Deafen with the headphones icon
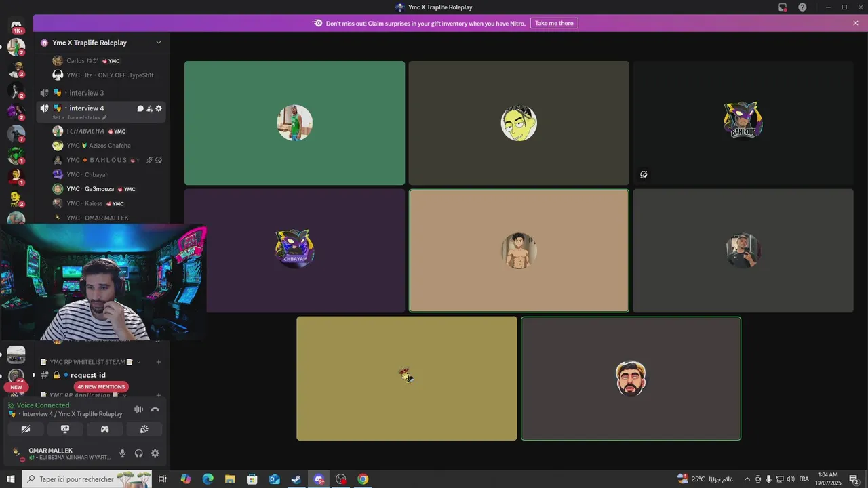Viewport: 868px width, 488px height. pyautogui.click(x=139, y=453)
